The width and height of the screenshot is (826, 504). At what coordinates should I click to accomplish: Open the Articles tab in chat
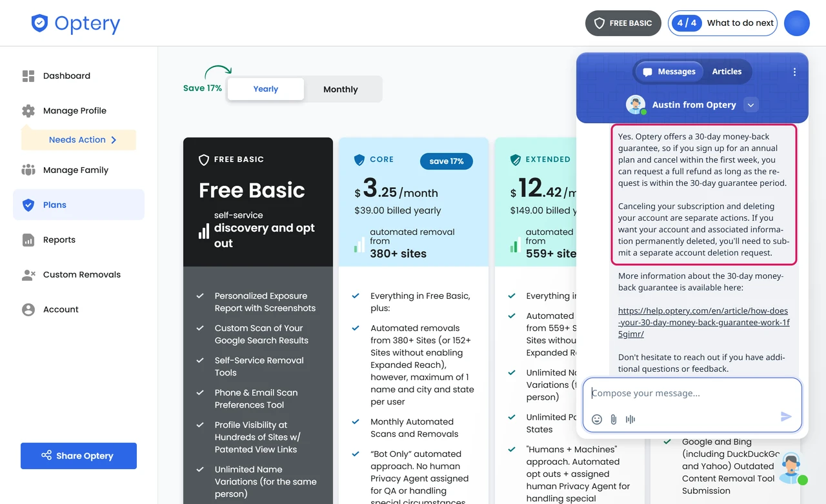pyautogui.click(x=727, y=72)
